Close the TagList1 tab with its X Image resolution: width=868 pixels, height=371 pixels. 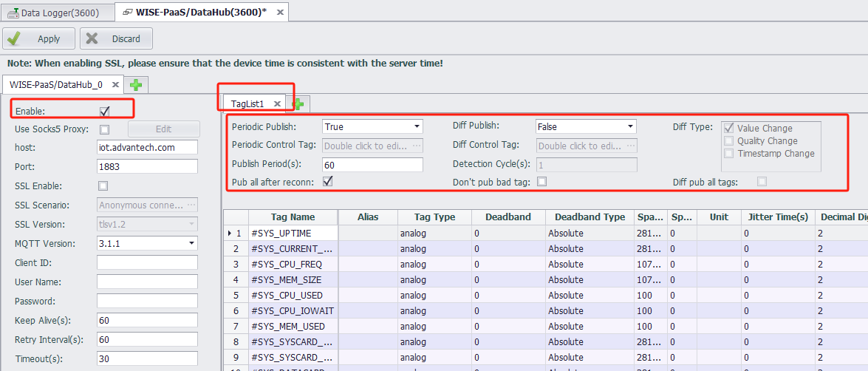[277, 104]
